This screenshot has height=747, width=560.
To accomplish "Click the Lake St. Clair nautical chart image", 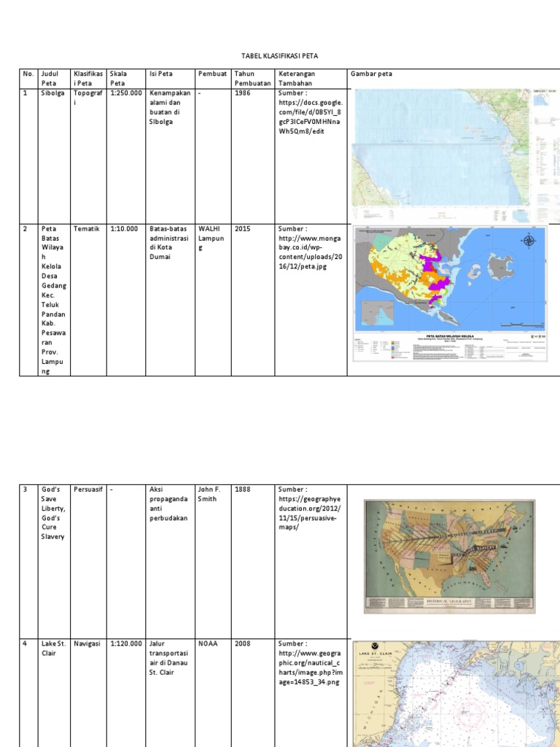I will (x=456, y=694).
